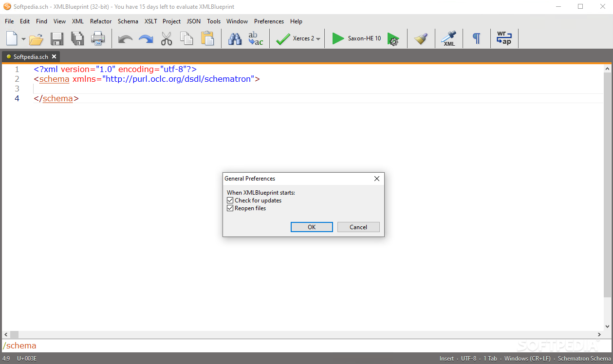Viewport: 613px width, 364px height.
Task: Click the Schematron Schema status entry
Action: (x=584, y=359)
